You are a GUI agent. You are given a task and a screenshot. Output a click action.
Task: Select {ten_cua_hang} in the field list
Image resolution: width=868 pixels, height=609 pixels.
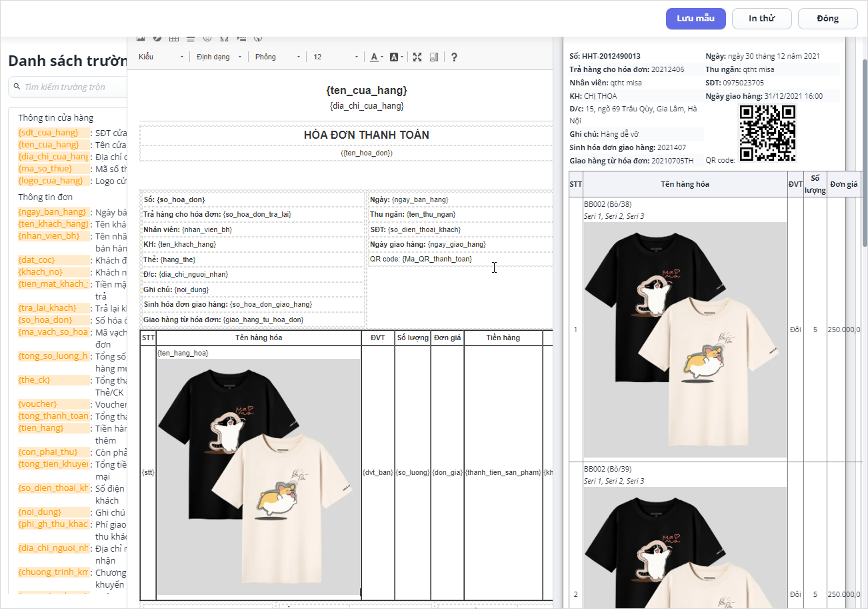(x=53, y=145)
